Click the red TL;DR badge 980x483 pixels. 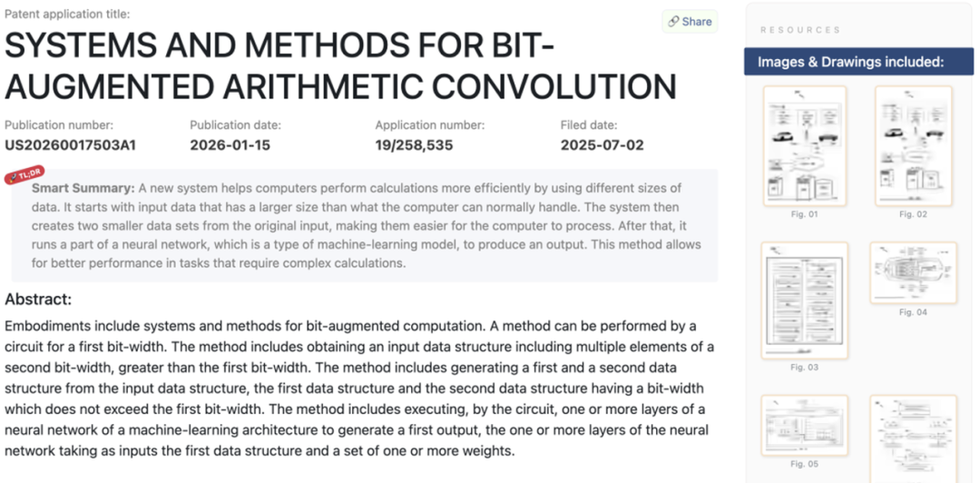tap(24, 174)
